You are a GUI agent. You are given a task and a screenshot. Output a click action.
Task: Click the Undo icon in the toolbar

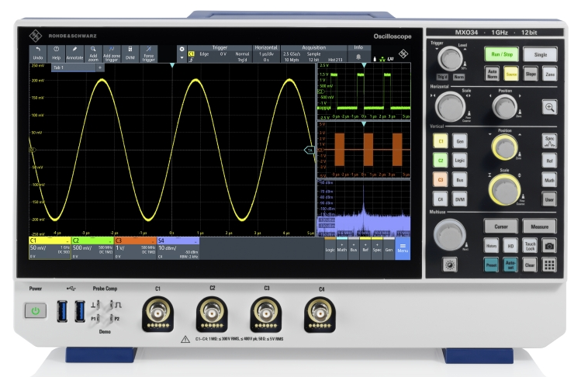click(x=38, y=53)
